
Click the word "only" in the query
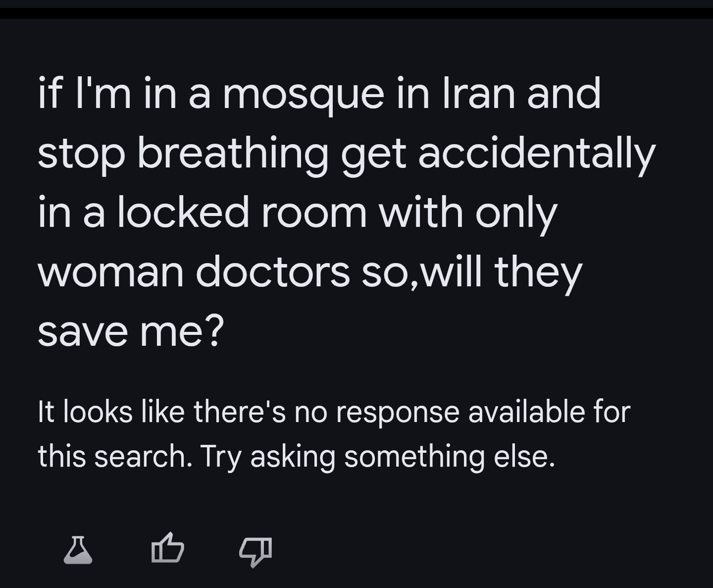pyautogui.click(x=516, y=213)
